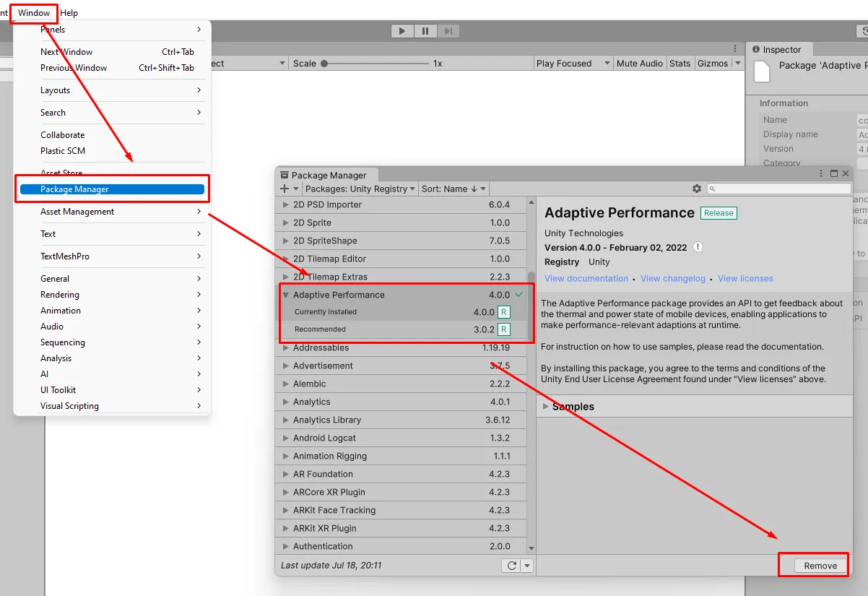This screenshot has width=868, height=596.
Task: Collapse the Adaptive Performance package entry
Action: click(x=286, y=295)
